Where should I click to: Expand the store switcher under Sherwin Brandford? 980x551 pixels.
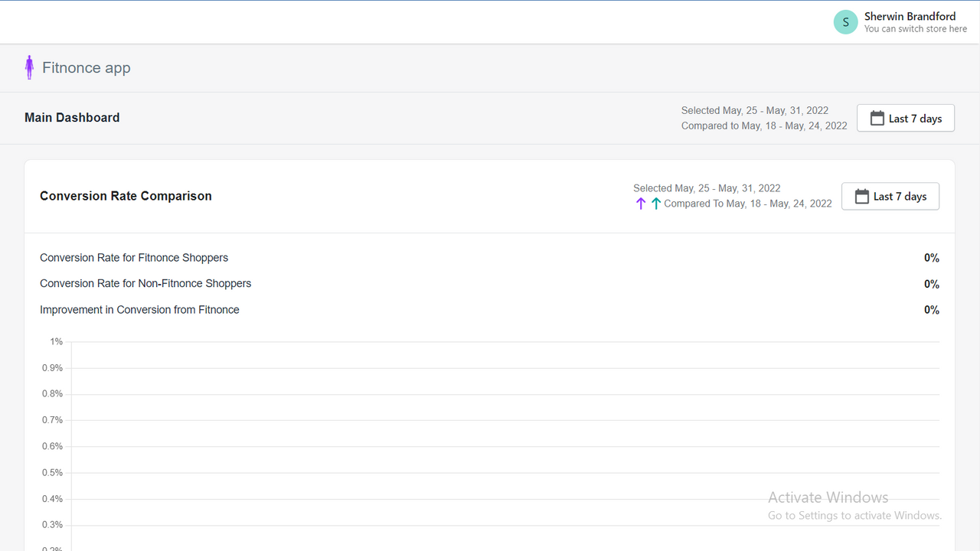[916, 28]
